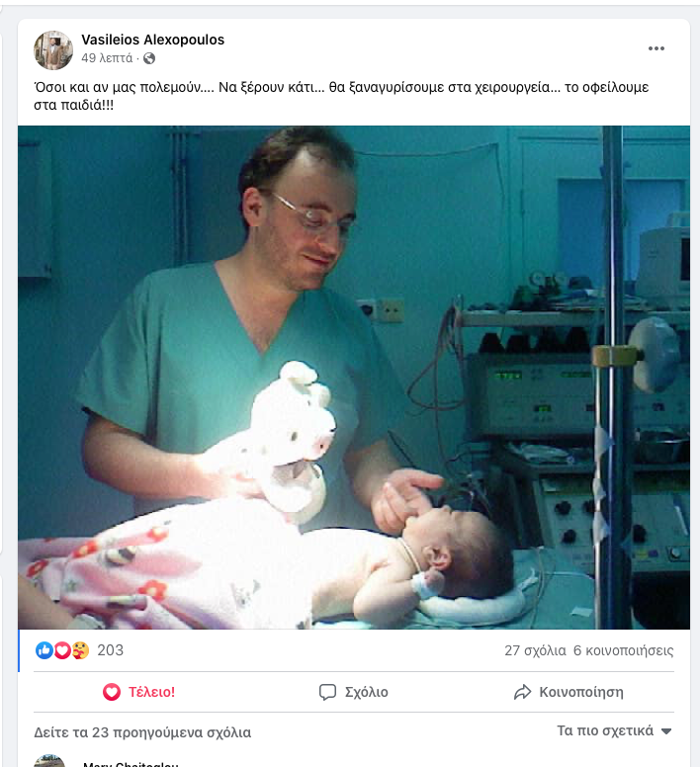Open the Τα πιο σχετικά sorting dropdown
Screen dimensions: 700x767
pos(614,731)
